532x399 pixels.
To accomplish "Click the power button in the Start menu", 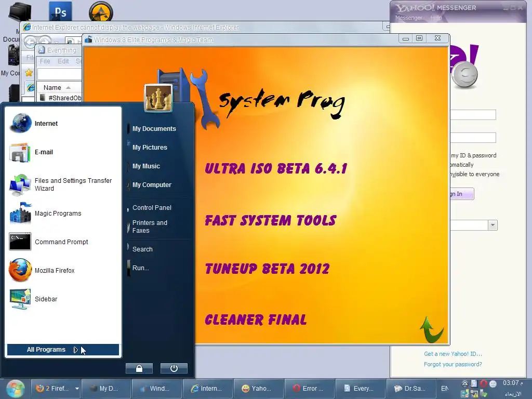I will 174,368.
